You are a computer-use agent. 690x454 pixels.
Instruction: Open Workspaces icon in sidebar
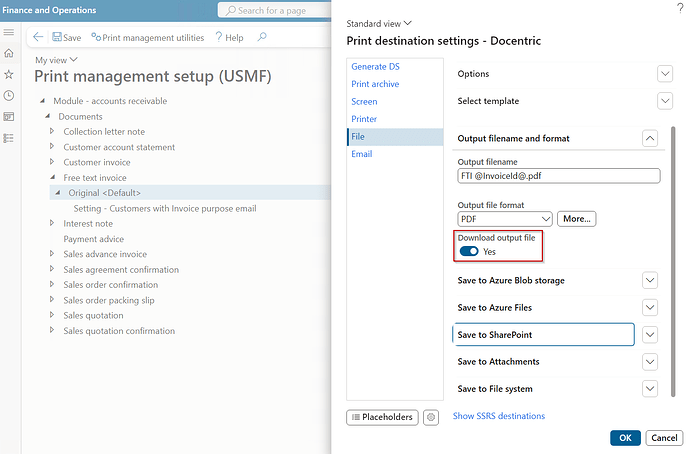(x=9, y=117)
